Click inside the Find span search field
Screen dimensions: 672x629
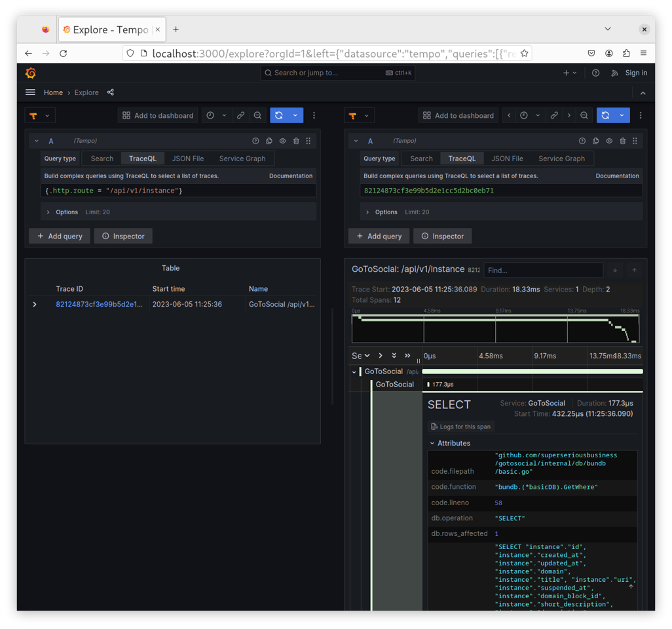(544, 269)
